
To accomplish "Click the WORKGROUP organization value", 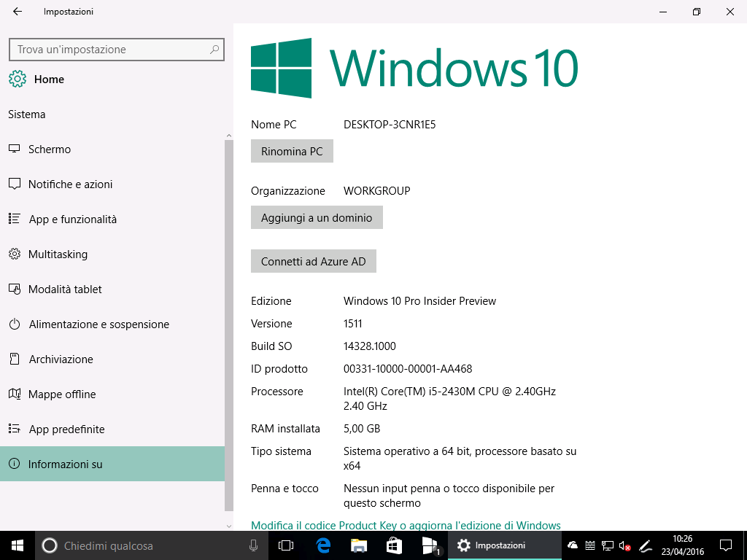I will click(377, 190).
